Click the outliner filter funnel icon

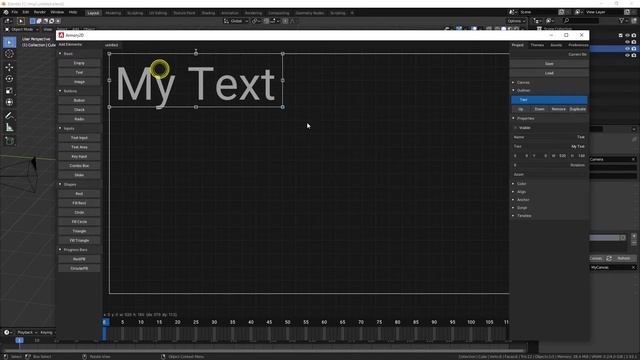(x=622, y=20)
